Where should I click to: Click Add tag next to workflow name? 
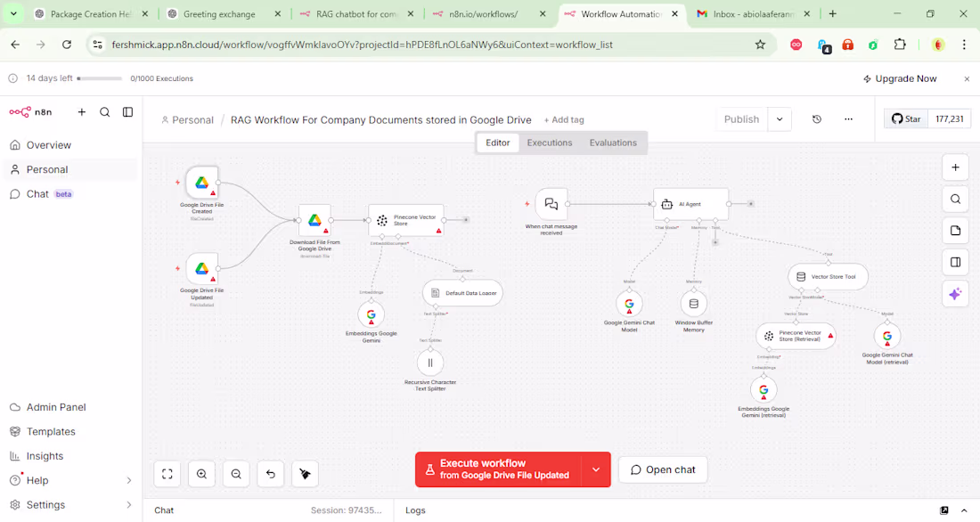click(x=564, y=119)
